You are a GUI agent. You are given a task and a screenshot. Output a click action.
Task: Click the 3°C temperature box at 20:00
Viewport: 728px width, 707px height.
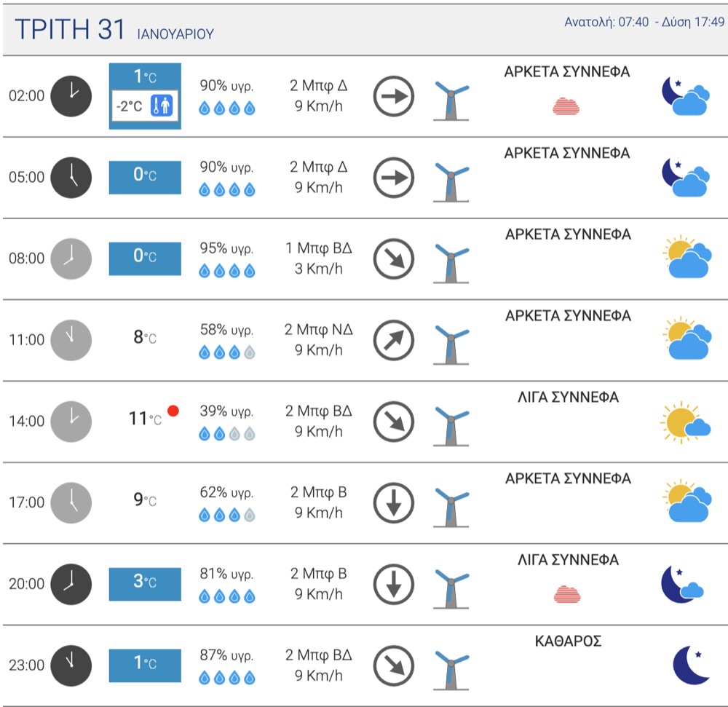145,584
